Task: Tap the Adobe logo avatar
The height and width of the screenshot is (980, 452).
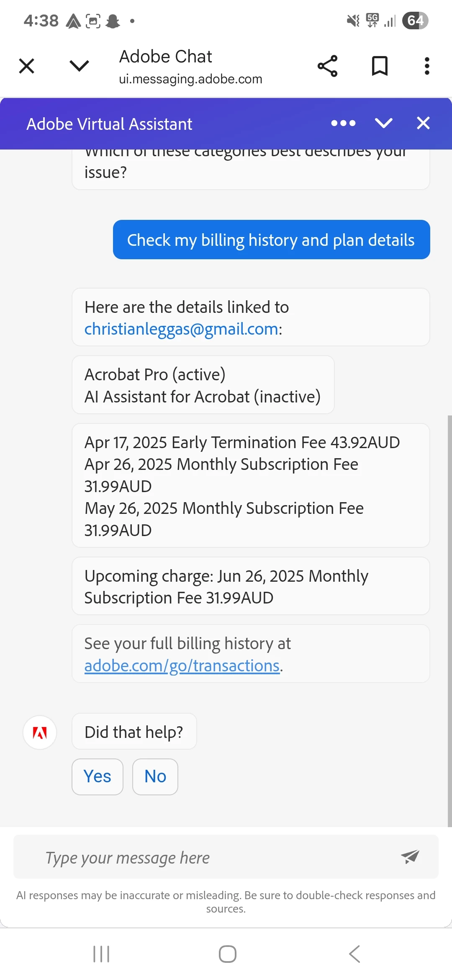Action: tap(40, 732)
